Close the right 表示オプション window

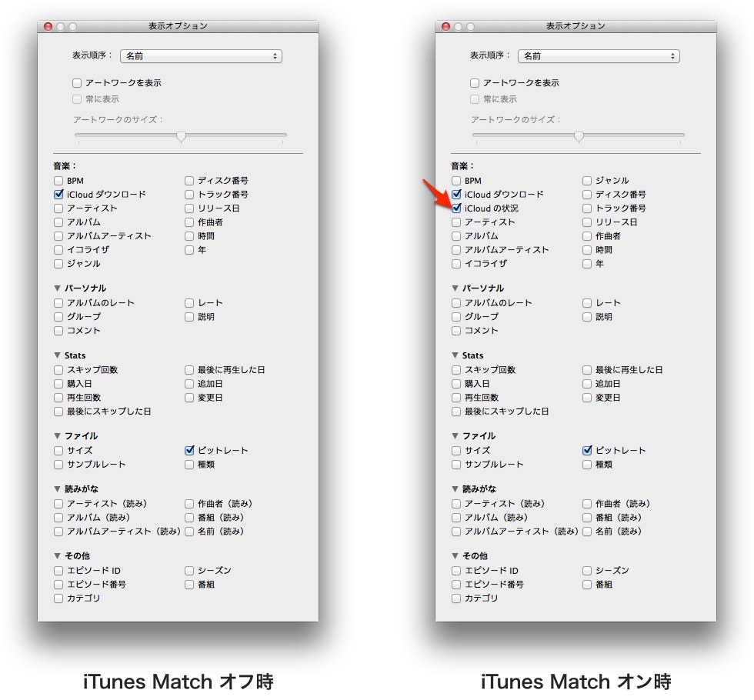(445, 26)
